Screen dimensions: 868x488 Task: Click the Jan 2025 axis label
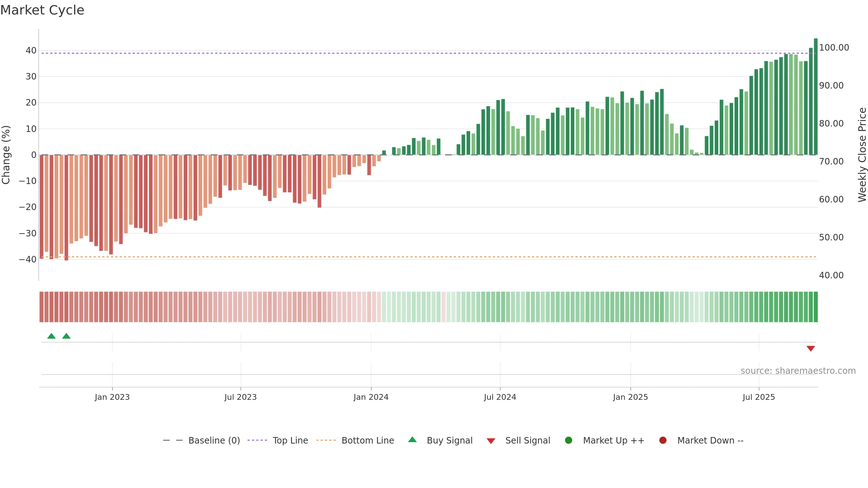(x=630, y=397)
